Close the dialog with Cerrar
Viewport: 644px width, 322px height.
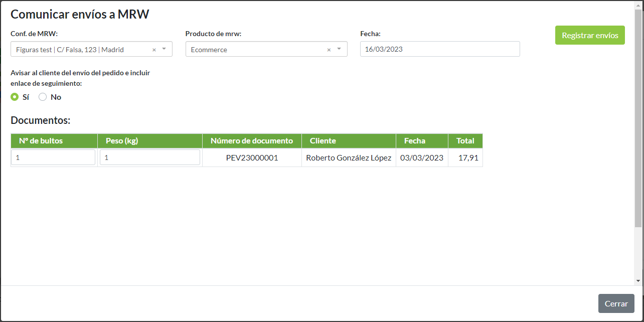[616, 303]
